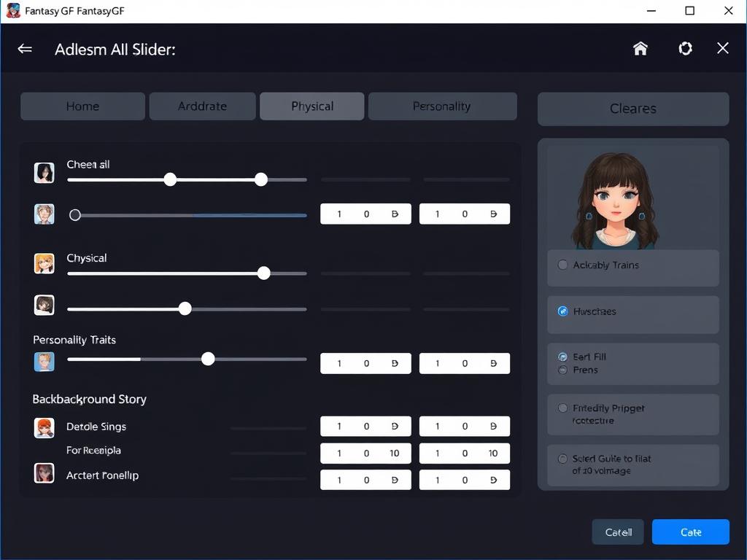Click the blue Cate button
The width and height of the screenshot is (747, 560).
tap(690, 532)
